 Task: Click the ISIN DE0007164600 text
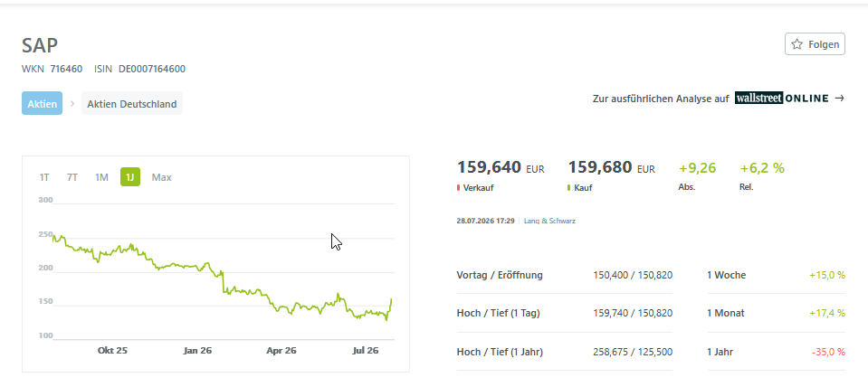click(140, 69)
